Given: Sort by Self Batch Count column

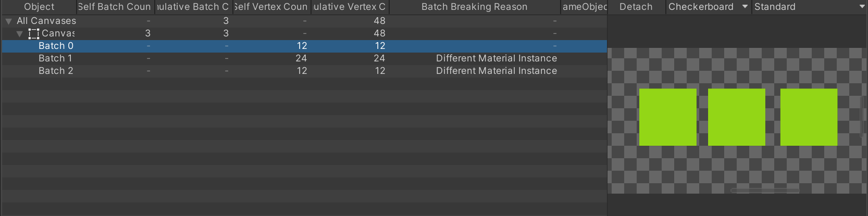Looking at the screenshot, I should click(115, 7).
